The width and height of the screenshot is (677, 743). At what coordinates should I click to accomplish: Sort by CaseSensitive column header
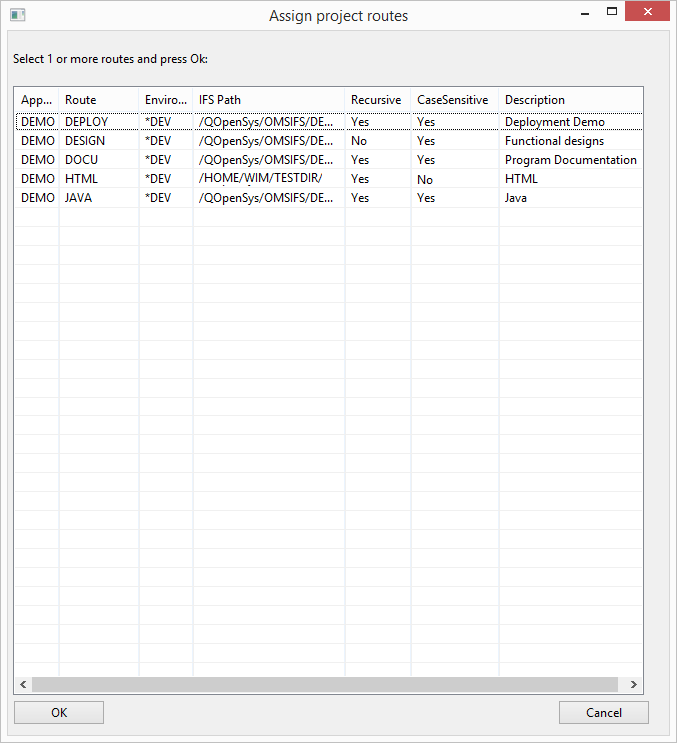pos(453,100)
